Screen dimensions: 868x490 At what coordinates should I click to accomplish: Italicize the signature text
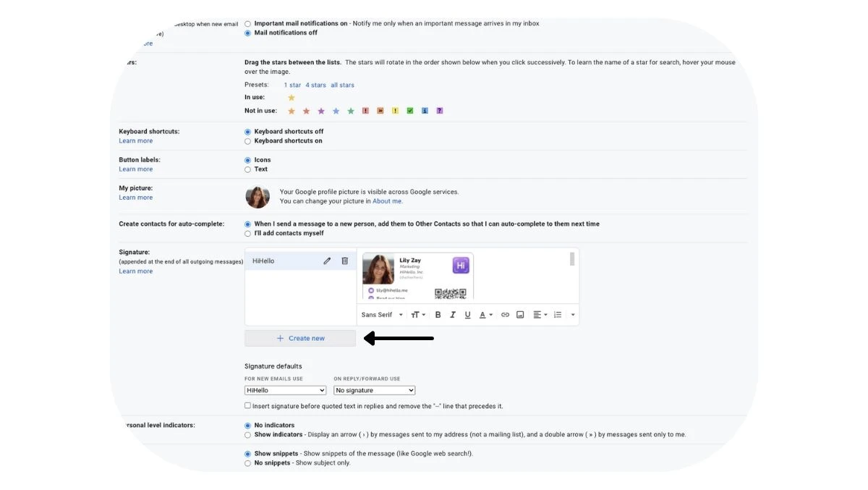point(452,314)
